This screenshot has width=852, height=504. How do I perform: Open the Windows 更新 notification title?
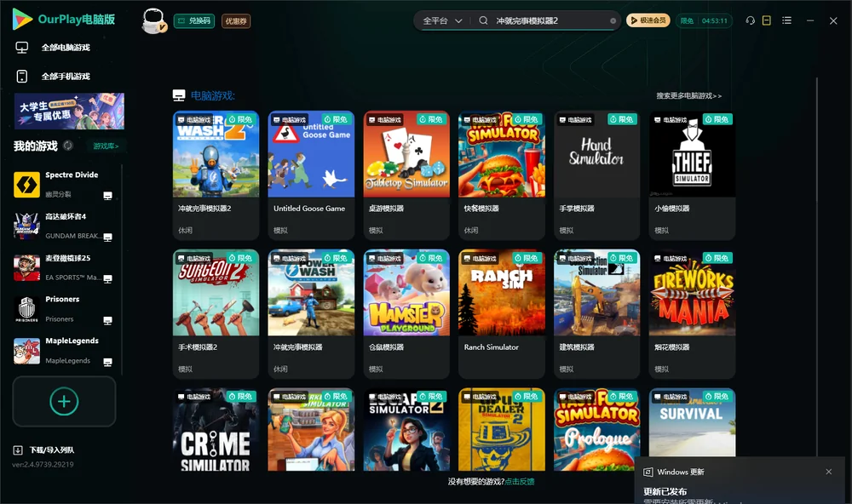point(680,472)
